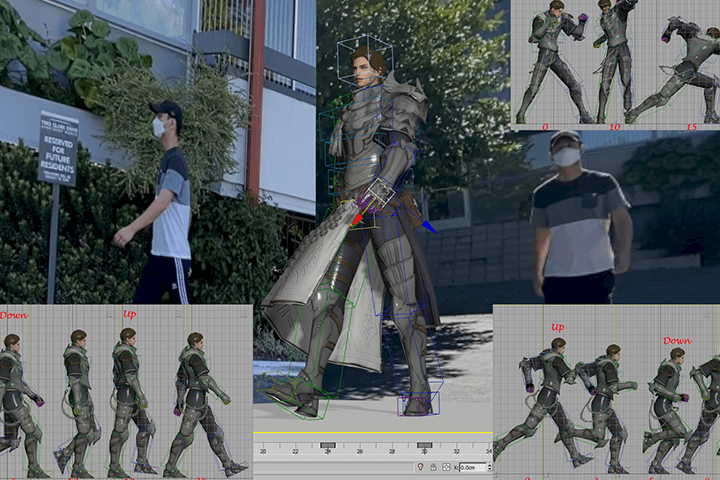This screenshot has width=720, height=480.
Task: Click the keyframe marker at frame 30
Action: point(424,445)
